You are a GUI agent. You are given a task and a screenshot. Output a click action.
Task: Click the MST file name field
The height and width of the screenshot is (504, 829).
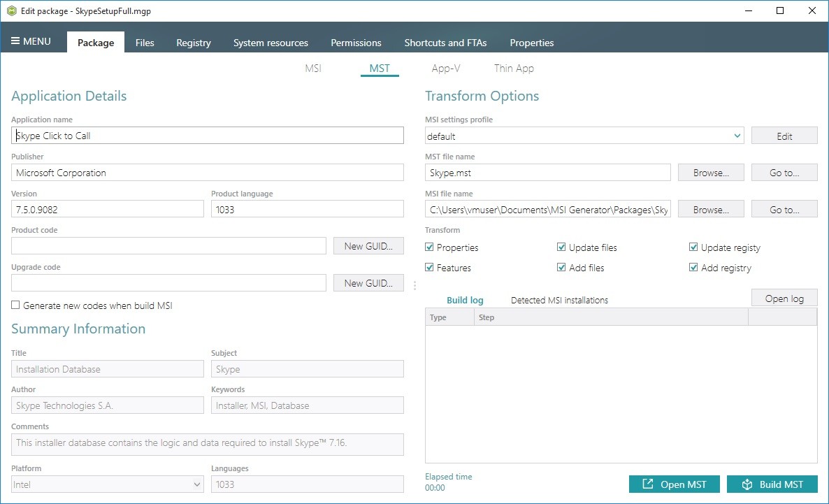(x=548, y=173)
